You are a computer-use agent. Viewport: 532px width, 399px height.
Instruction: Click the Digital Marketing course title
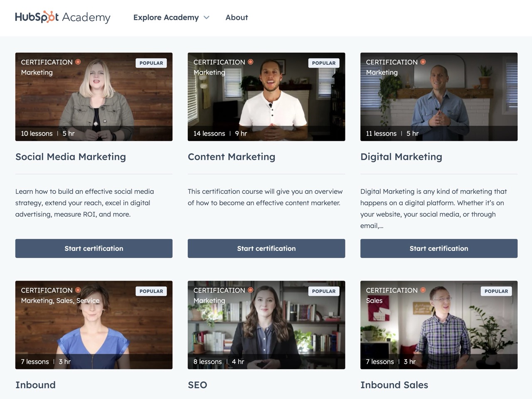coord(401,157)
